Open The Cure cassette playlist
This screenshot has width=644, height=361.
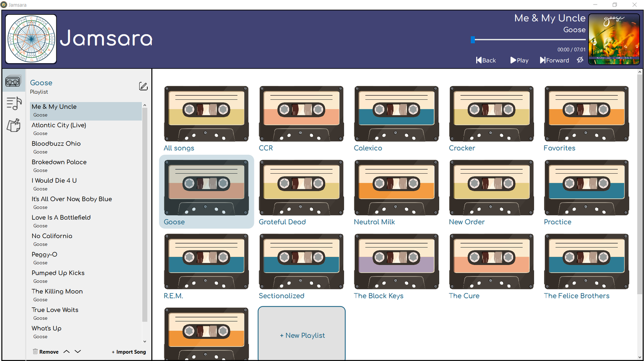pos(491,261)
